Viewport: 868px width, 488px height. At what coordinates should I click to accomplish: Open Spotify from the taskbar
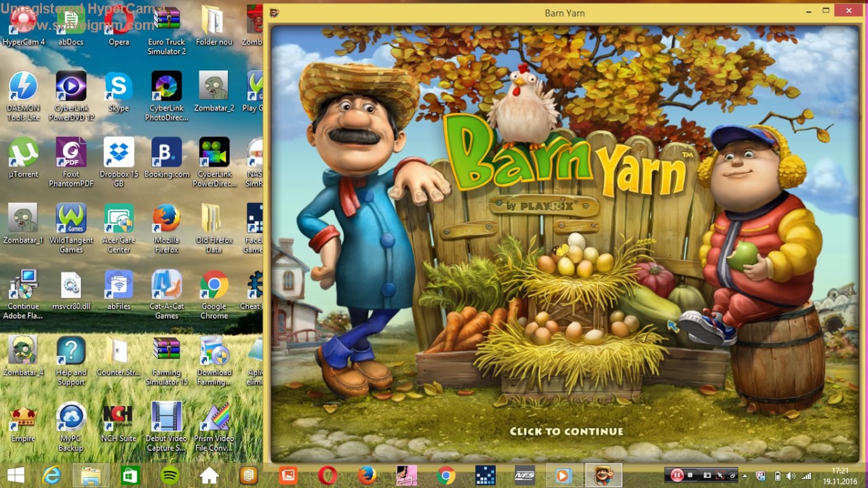pos(170,476)
